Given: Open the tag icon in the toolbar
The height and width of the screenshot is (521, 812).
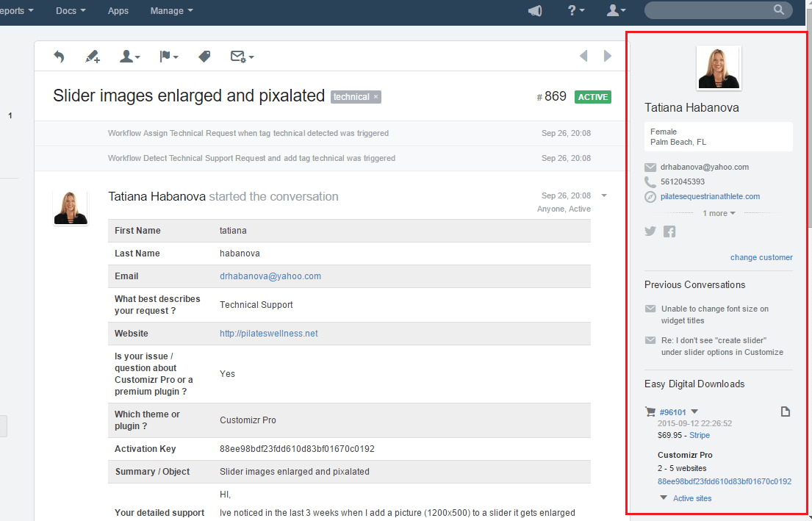Looking at the screenshot, I should [204, 57].
